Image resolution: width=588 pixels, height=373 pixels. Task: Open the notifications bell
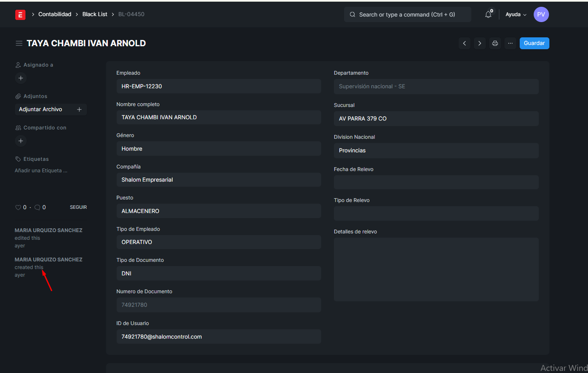(488, 14)
